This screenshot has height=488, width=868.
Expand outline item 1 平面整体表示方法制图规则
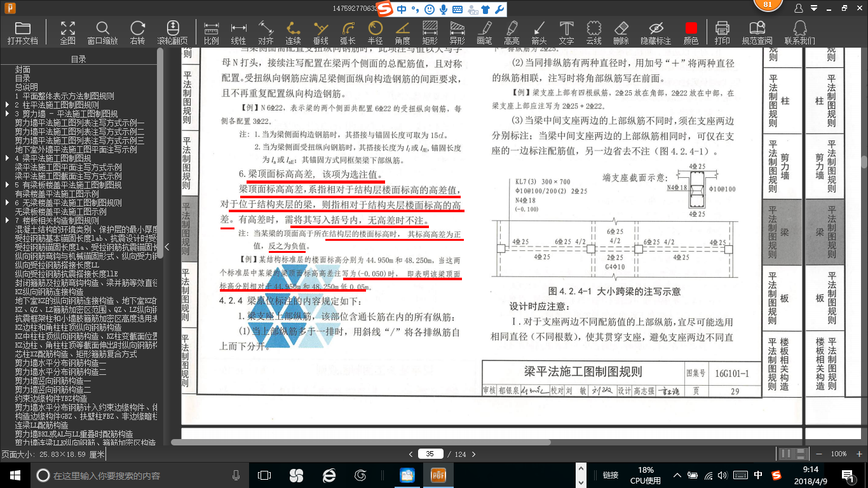pyautogui.click(x=64, y=96)
